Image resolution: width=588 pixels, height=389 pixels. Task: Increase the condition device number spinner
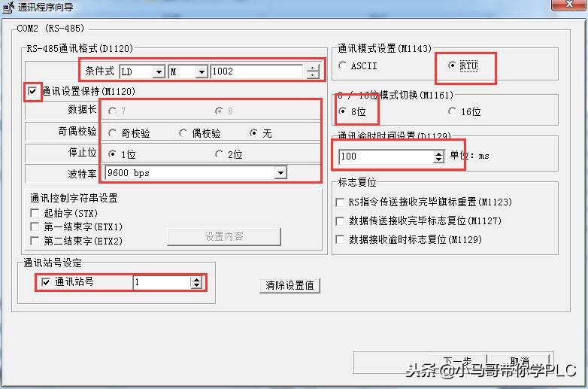[x=313, y=68]
